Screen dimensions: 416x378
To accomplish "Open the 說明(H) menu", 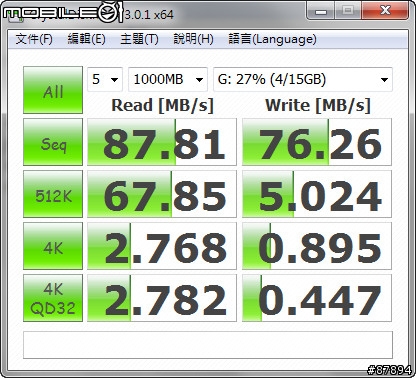I will [x=193, y=39].
